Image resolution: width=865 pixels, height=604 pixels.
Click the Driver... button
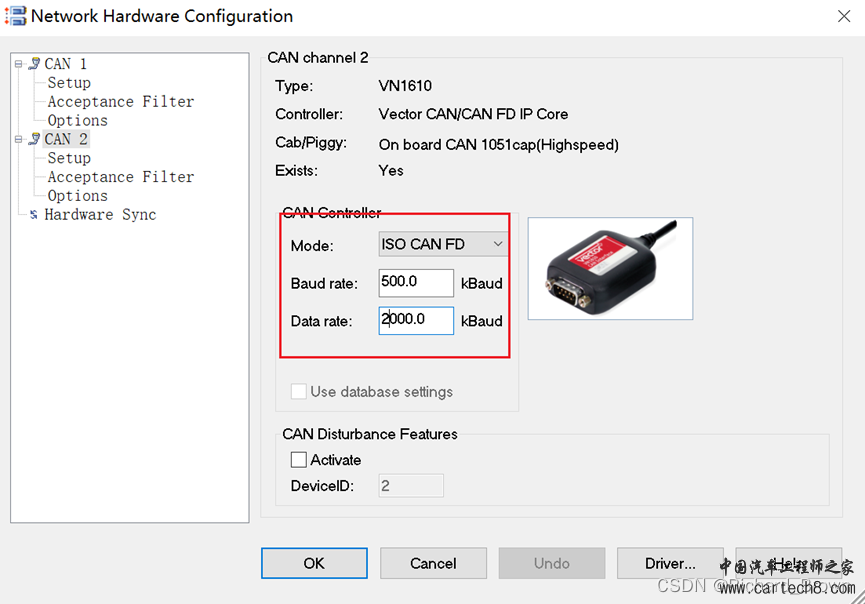pyautogui.click(x=670, y=563)
